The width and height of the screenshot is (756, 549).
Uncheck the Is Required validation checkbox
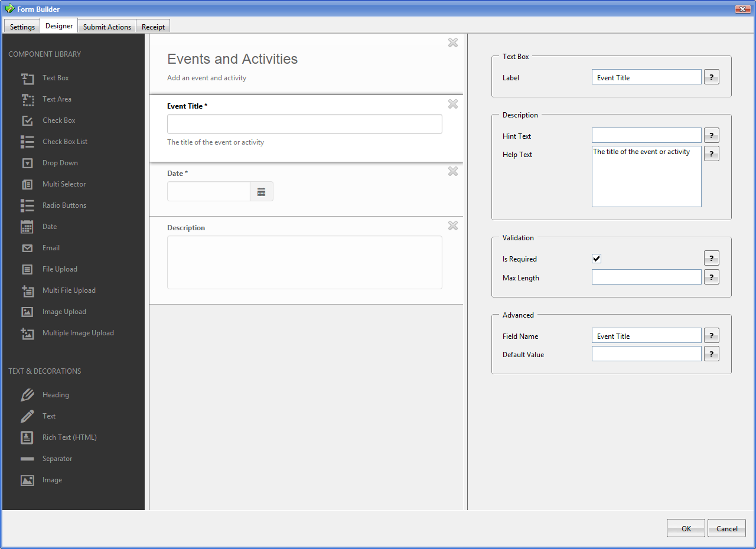coord(597,258)
